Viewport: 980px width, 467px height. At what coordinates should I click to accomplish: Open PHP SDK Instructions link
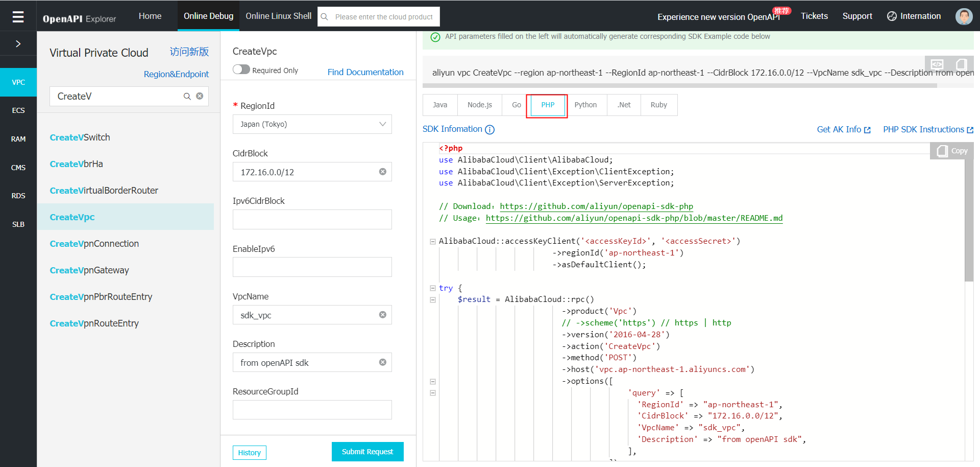click(x=928, y=130)
